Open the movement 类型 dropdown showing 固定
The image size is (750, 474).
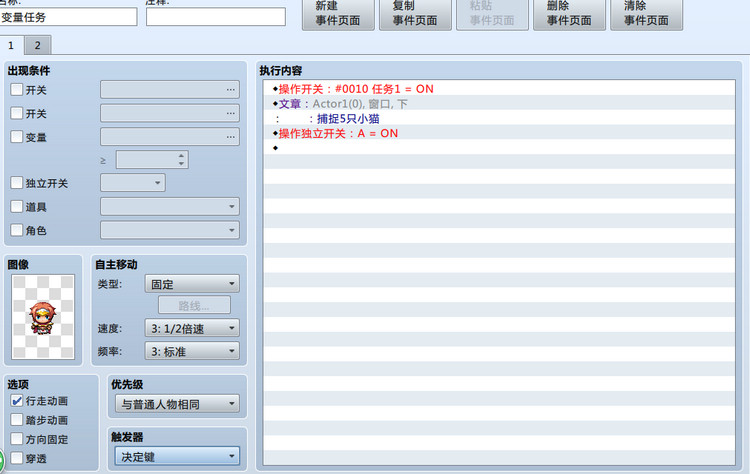coord(192,284)
